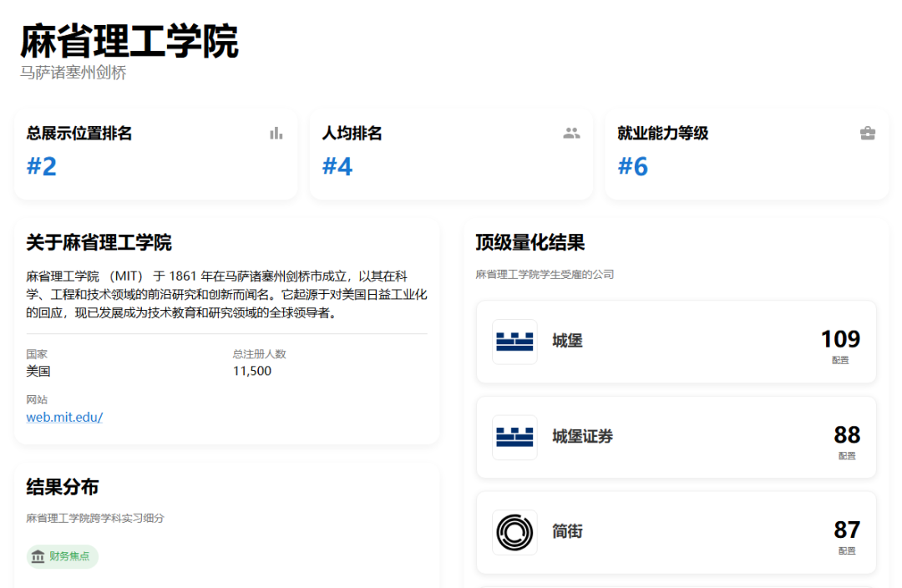点击简街公司名称
This screenshot has width=902, height=588.
click(567, 531)
